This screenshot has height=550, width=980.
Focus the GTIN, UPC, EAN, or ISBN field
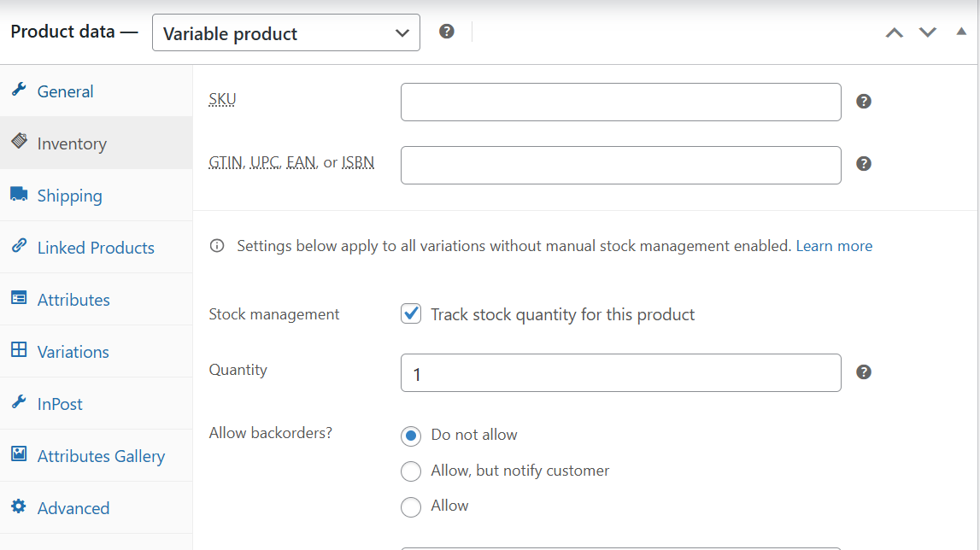pos(620,165)
